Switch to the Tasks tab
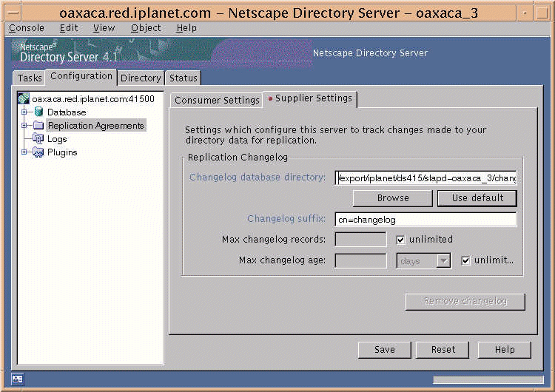The height and width of the screenshot is (392, 555). click(x=30, y=78)
